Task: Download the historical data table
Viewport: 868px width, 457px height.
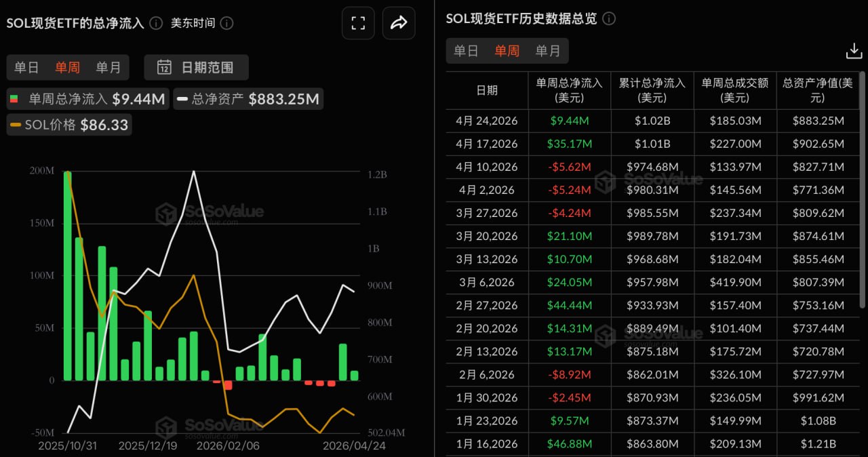Action: coord(853,51)
